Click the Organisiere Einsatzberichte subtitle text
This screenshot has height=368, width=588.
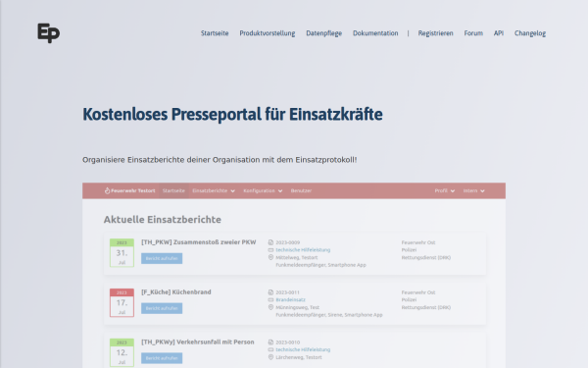(x=220, y=160)
